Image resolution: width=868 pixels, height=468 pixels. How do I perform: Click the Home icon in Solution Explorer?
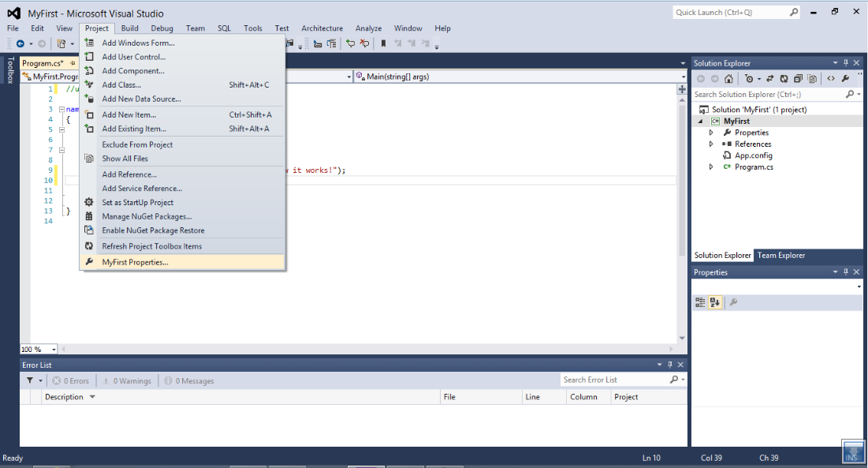pyautogui.click(x=728, y=79)
